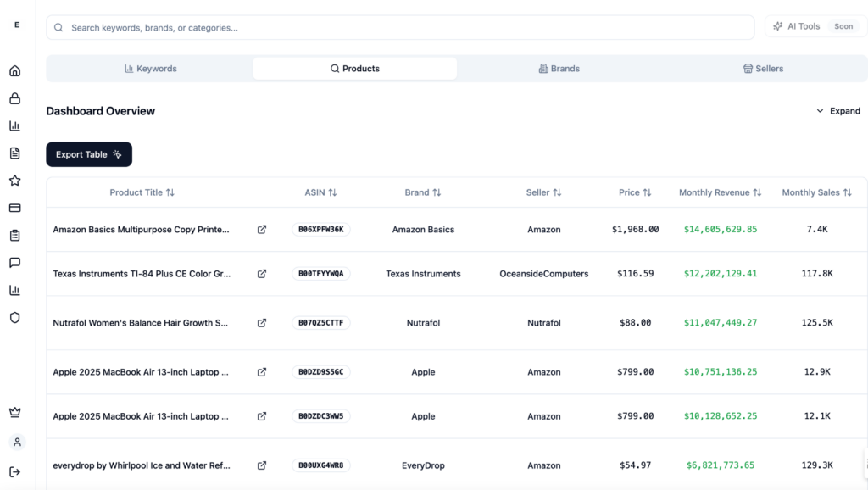This screenshot has height=490, width=868.
Task: Click the lock icon in sidebar
Action: [14, 98]
